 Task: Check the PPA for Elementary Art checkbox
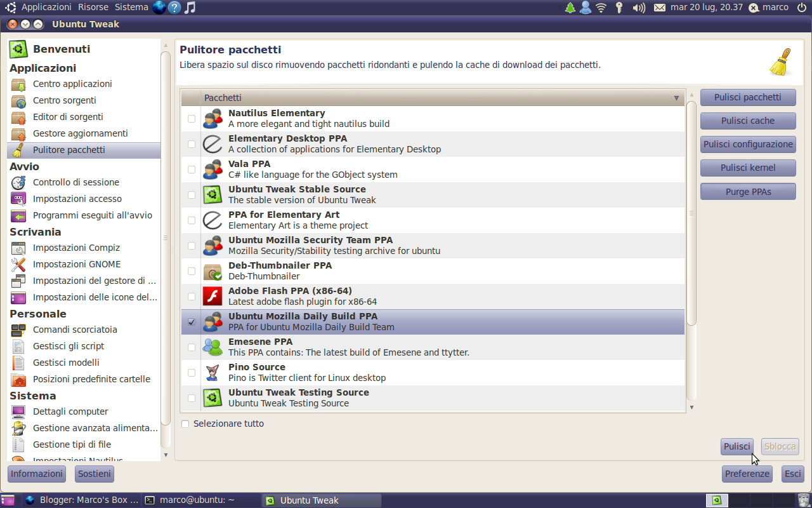pos(192,220)
